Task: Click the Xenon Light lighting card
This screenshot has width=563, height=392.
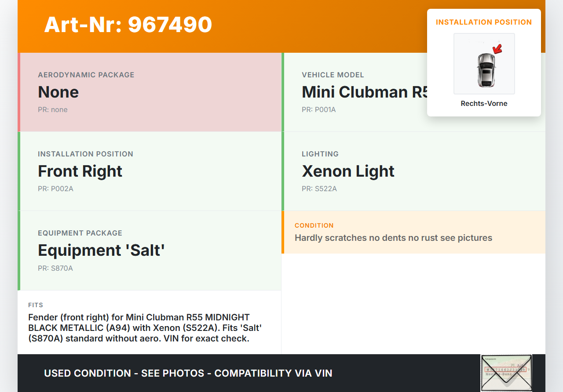Action: coord(413,171)
